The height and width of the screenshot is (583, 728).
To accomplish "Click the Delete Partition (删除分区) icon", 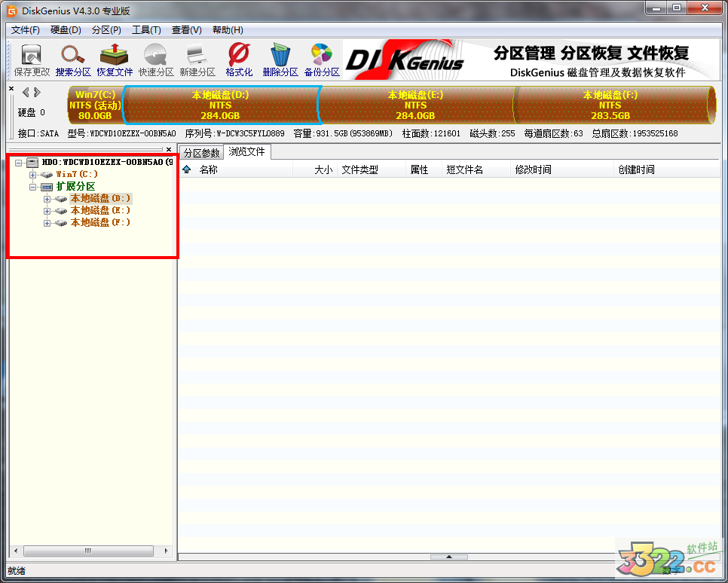I will [x=280, y=60].
